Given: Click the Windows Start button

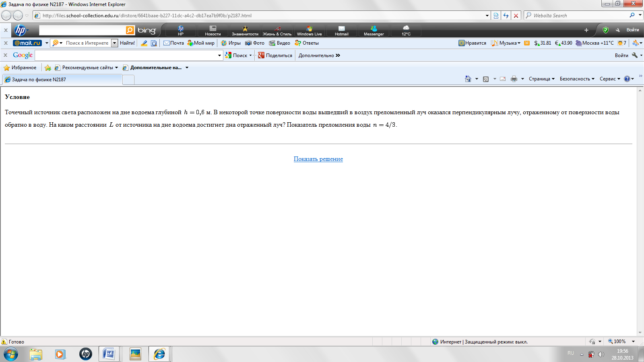Looking at the screenshot, I should click(11, 354).
